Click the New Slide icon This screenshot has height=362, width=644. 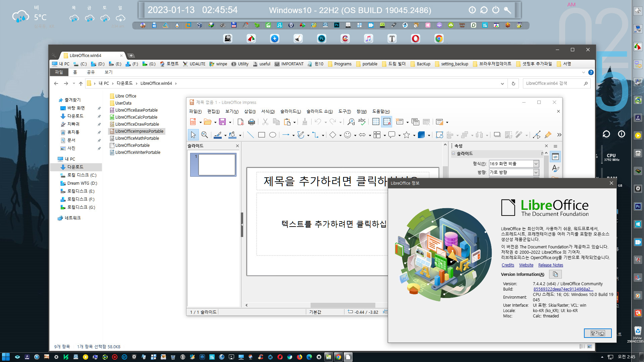point(399,122)
